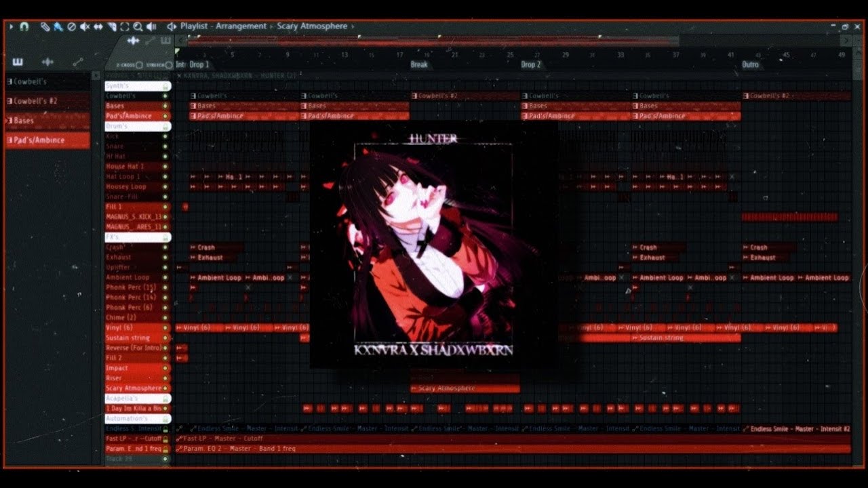
Task: Click the automation curve icon above track list
Action: point(150,41)
